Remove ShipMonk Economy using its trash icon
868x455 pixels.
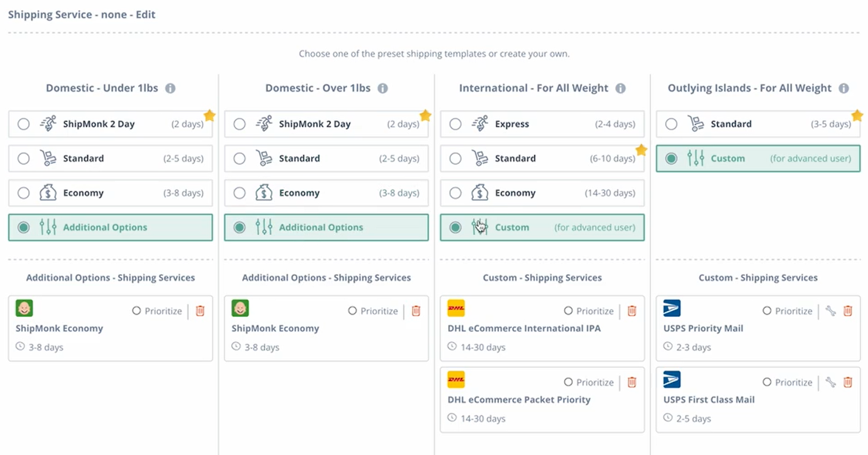point(199,311)
